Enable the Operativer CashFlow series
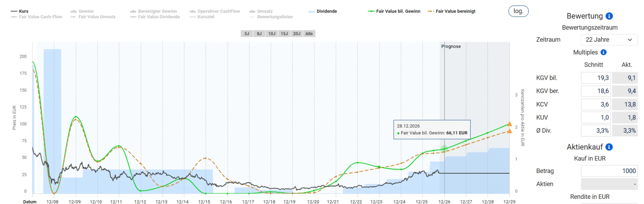 215,11
